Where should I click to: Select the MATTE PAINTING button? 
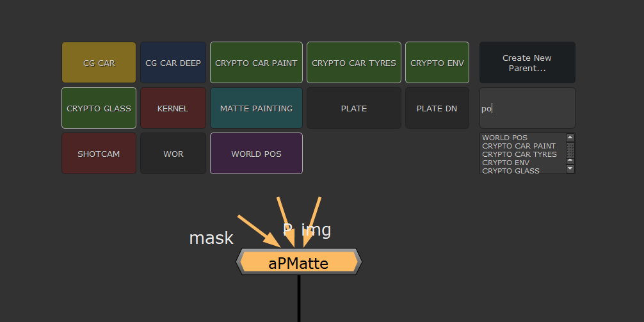tap(256, 108)
